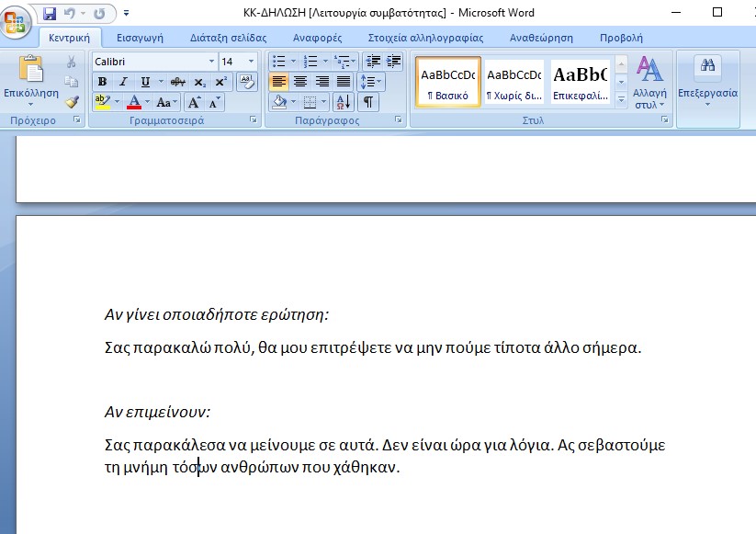
Task: Show or hide paragraph marks
Action: 367,102
